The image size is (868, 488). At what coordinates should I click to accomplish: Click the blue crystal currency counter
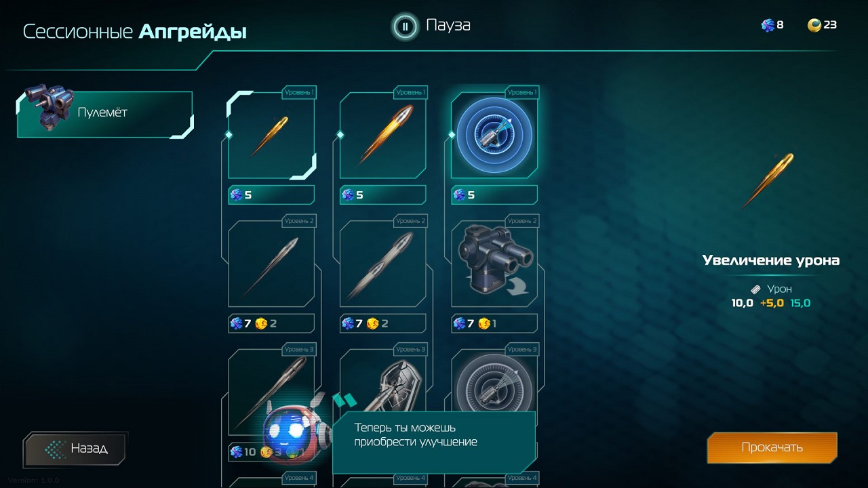click(x=772, y=25)
